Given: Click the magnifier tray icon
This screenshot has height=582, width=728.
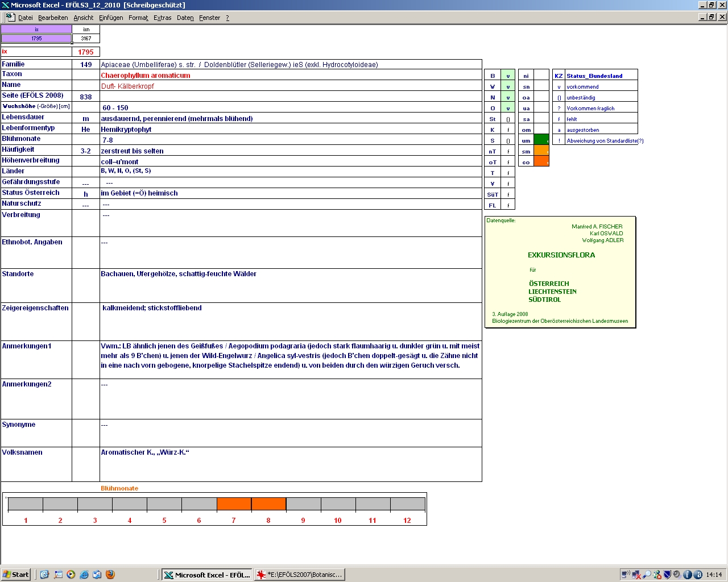Looking at the screenshot, I should coord(647,575).
